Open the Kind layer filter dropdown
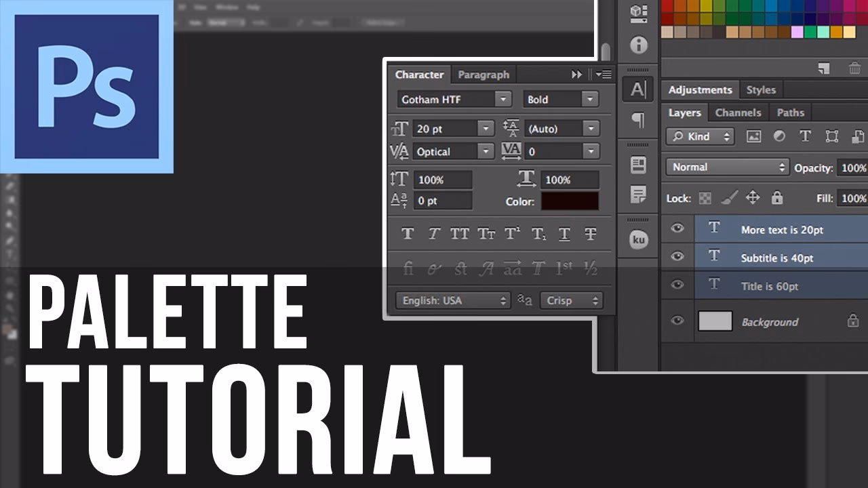This screenshot has height=488, width=868. click(x=700, y=136)
